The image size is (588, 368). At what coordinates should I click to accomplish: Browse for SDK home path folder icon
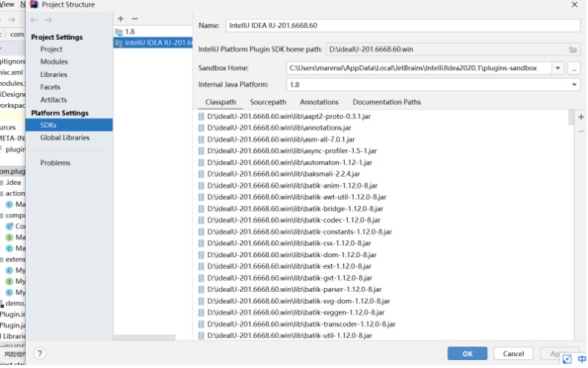point(572,50)
